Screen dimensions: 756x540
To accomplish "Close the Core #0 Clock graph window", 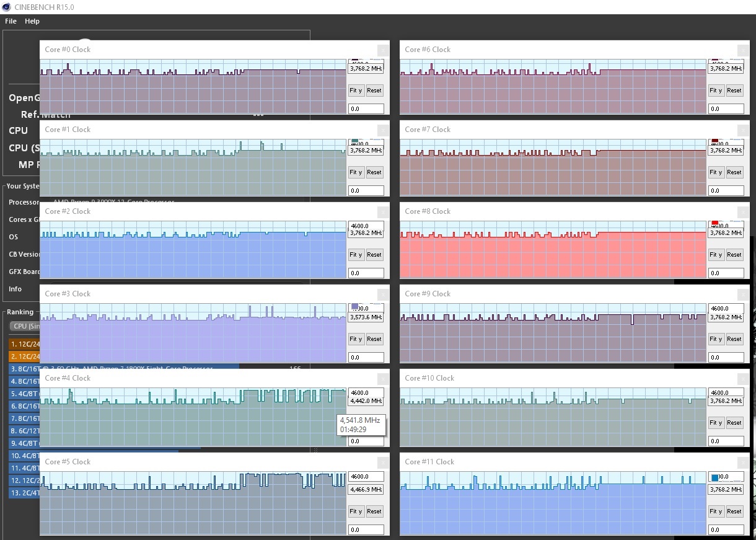I will coord(384,50).
